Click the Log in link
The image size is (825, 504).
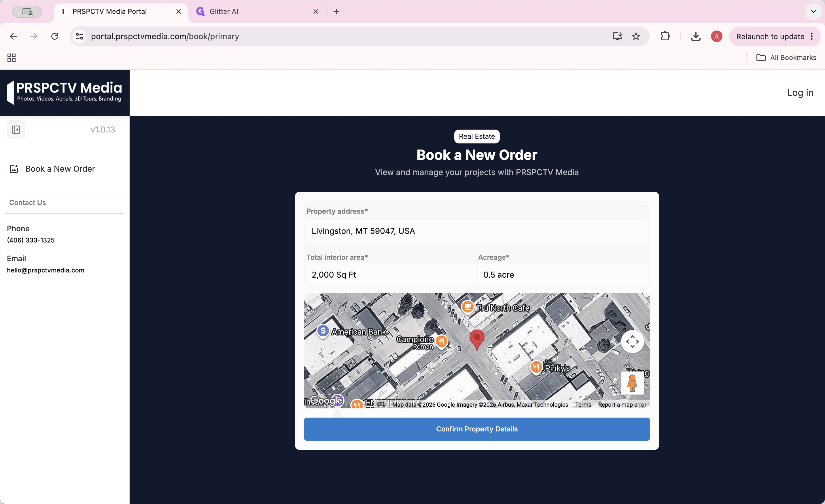point(800,93)
